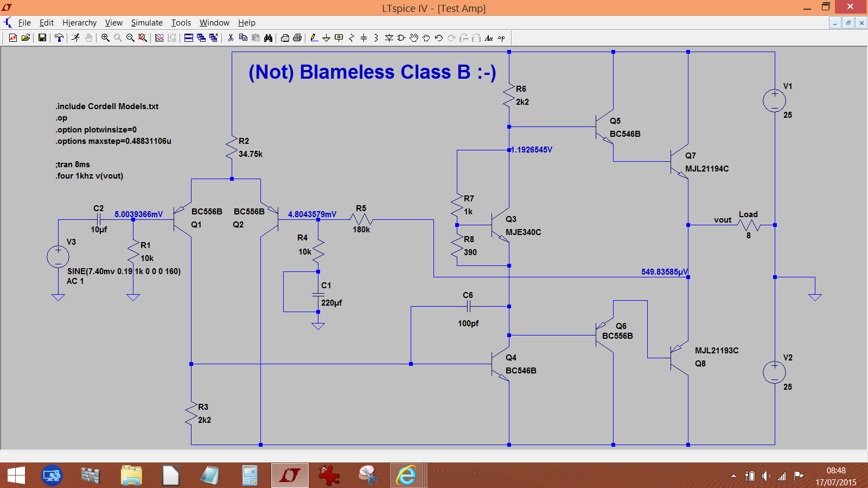Click the C1 '220µf' capacitor value
868x488 pixels.
click(x=331, y=303)
